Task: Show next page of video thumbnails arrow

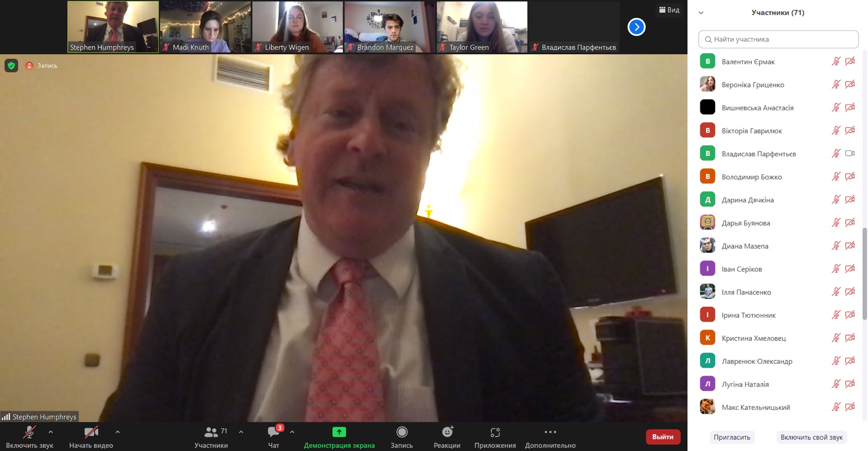Action: 636,27
